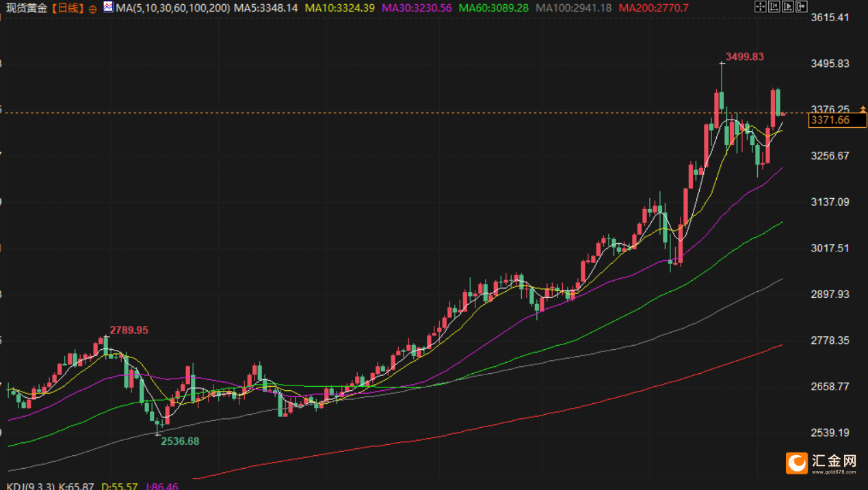
Task: Click the 3495.83 axis label
Action: [829, 64]
